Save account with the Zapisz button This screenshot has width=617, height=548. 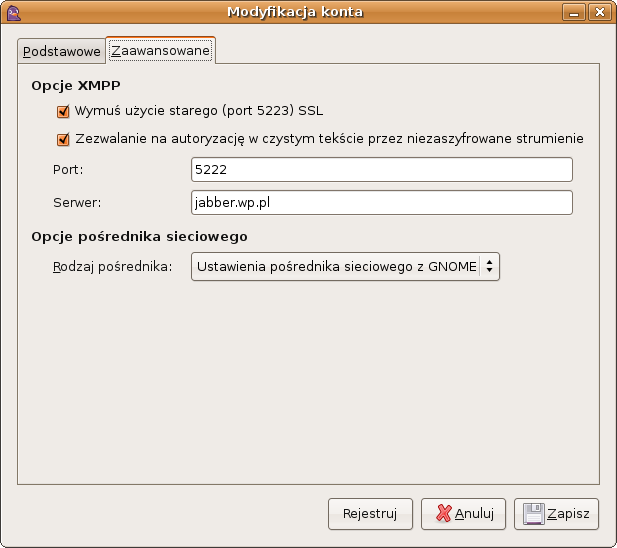556,514
